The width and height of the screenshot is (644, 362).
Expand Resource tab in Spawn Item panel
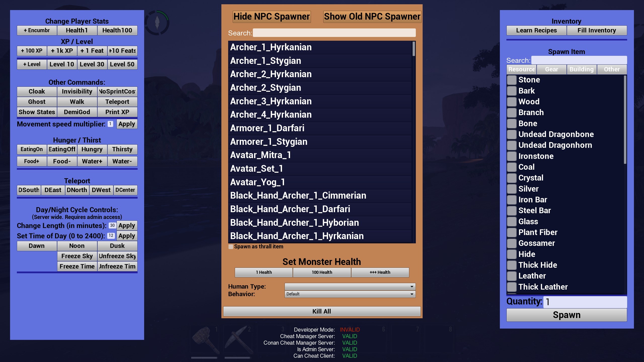(x=521, y=69)
